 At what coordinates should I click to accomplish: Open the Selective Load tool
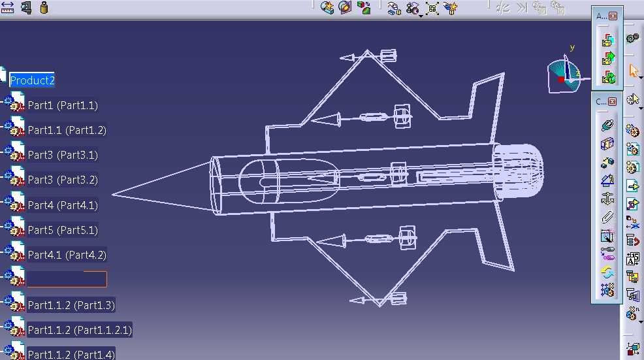632,276
